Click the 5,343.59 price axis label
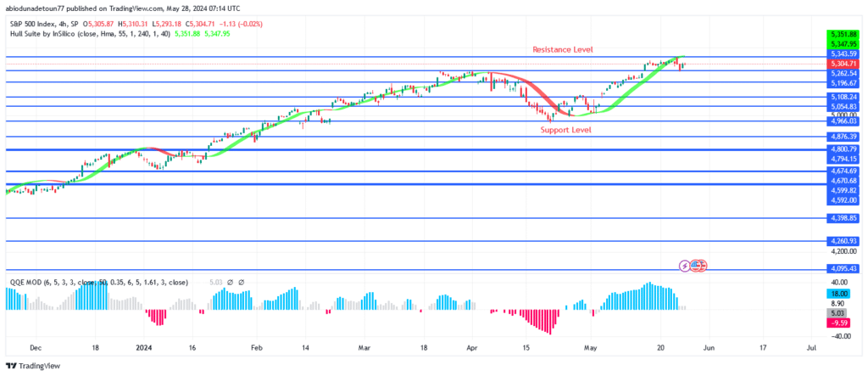 tap(843, 53)
